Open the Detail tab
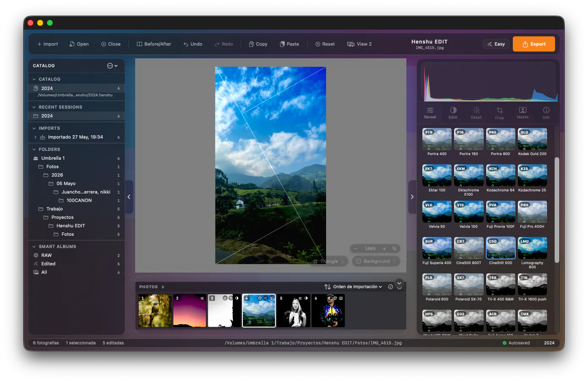This screenshot has height=382, width=588. 476,113
